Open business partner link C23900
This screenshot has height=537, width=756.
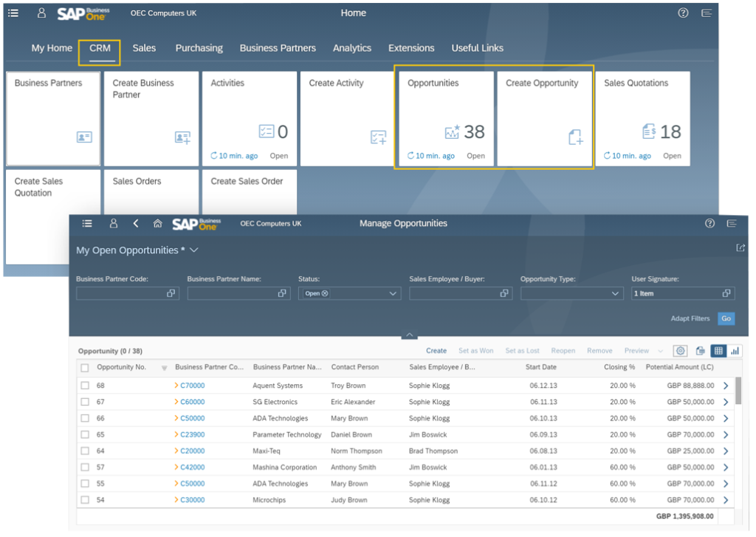pos(193,435)
